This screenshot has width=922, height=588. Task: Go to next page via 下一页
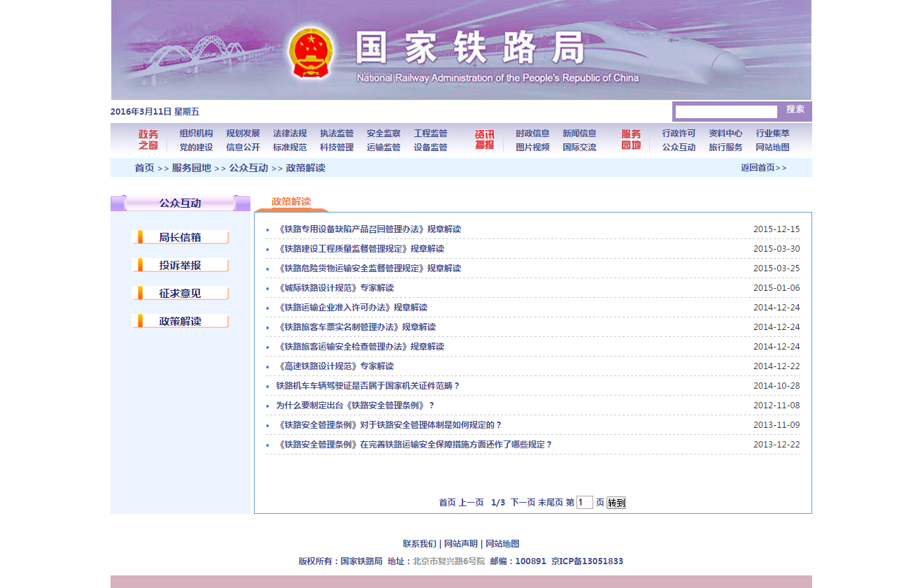(x=523, y=503)
